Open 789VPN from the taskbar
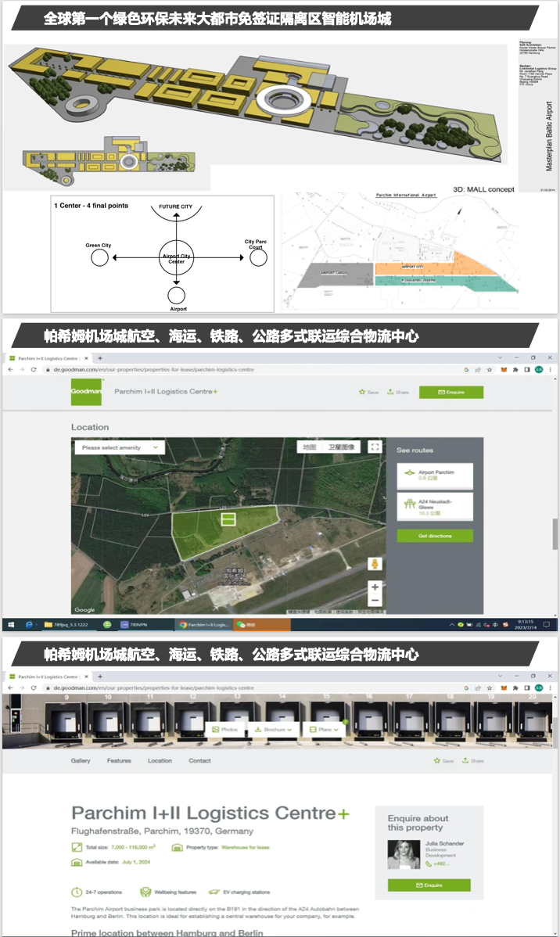 (135, 624)
